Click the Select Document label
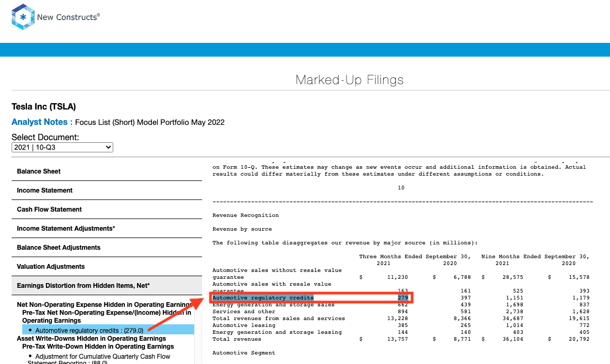 pyautogui.click(x=45, y=137)
